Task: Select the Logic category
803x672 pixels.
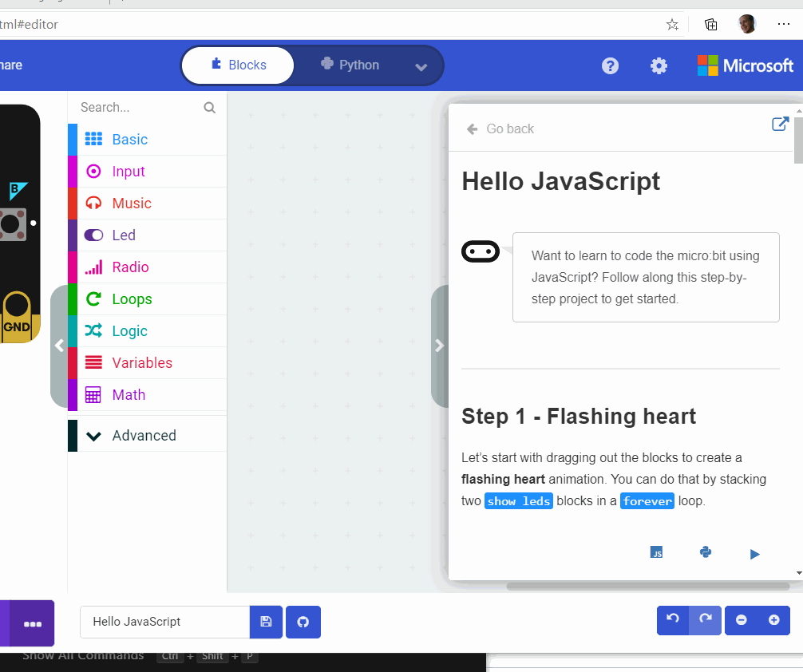Action: click(x=147, y=331)
